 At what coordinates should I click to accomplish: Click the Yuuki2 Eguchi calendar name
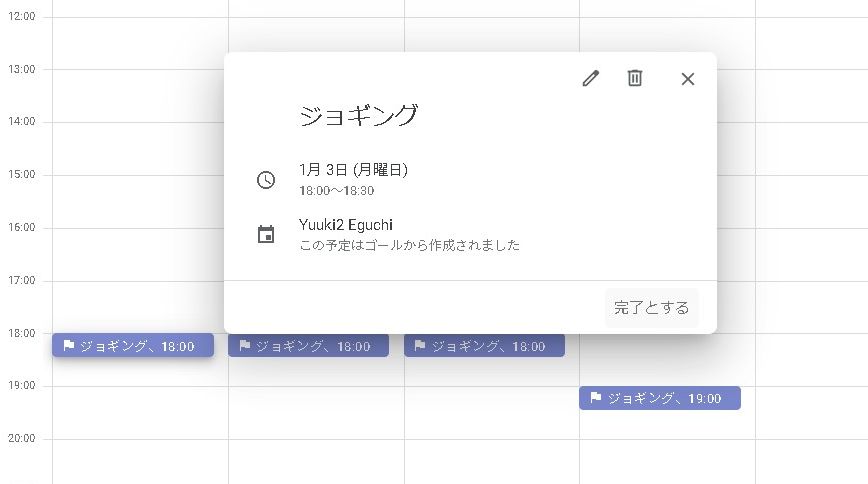coord(346,225)
